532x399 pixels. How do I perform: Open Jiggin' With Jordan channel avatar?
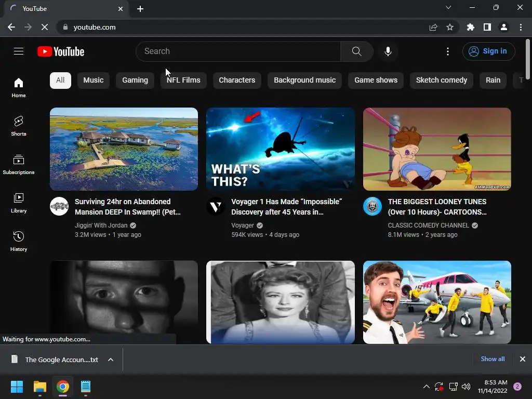[x=59, y=206]
